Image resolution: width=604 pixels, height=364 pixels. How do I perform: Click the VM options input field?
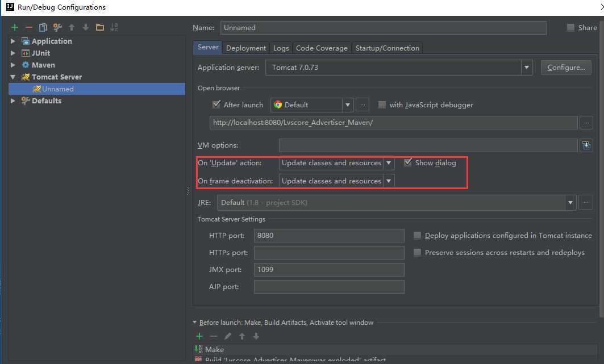click(x=428, y=145)
